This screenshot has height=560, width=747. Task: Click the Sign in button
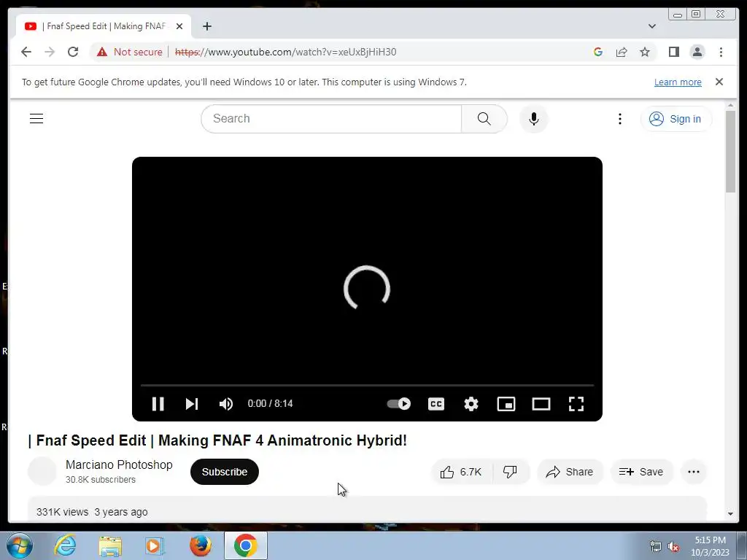coord(676,119)
